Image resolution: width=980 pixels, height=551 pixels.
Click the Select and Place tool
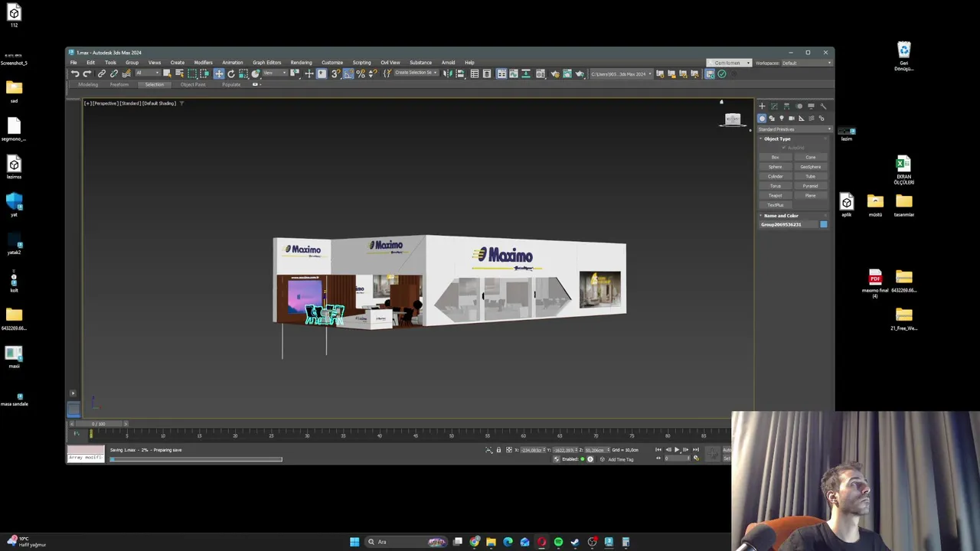(255, 73)
